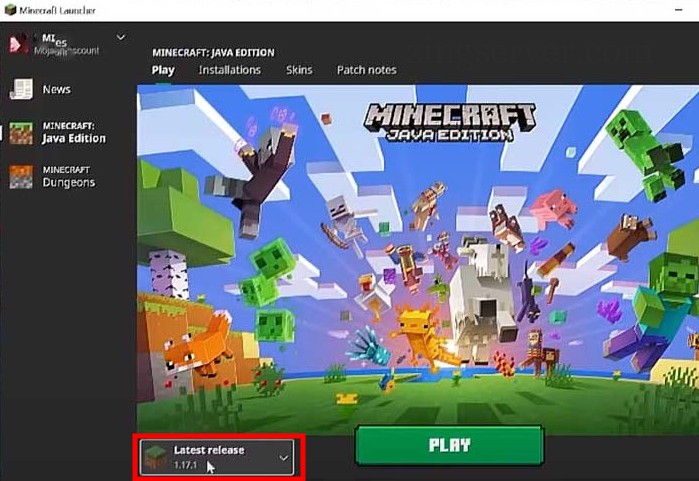Click the MINECRAFT: JAVA EDITION heading

point(213,53)
